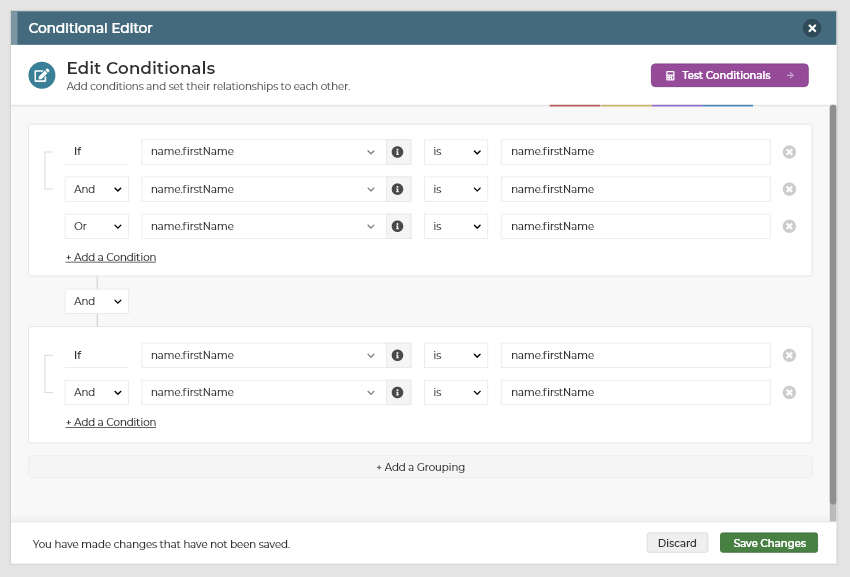Add a condition to the second group
The height and width of the screenshot is (577, 850).
tap(111, 422)
